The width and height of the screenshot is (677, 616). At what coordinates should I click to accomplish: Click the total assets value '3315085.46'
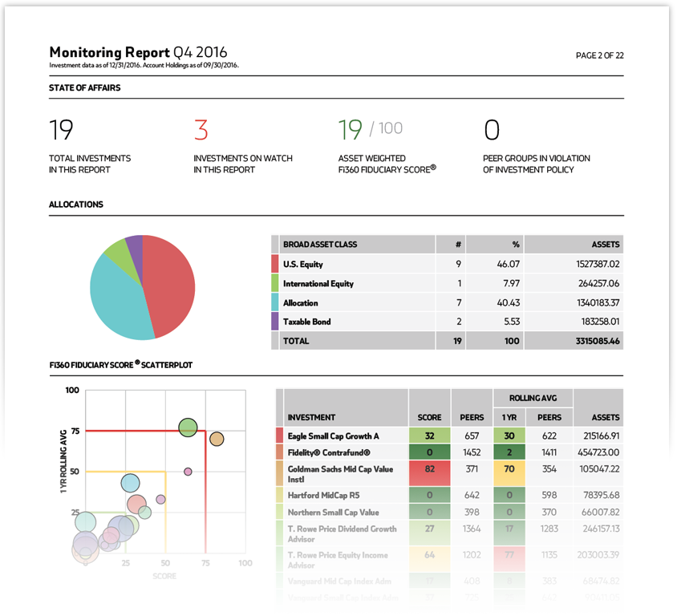(598, 341)
